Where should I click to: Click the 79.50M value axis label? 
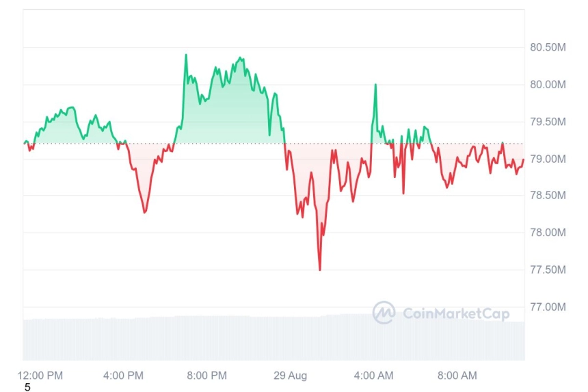[548, 122]
